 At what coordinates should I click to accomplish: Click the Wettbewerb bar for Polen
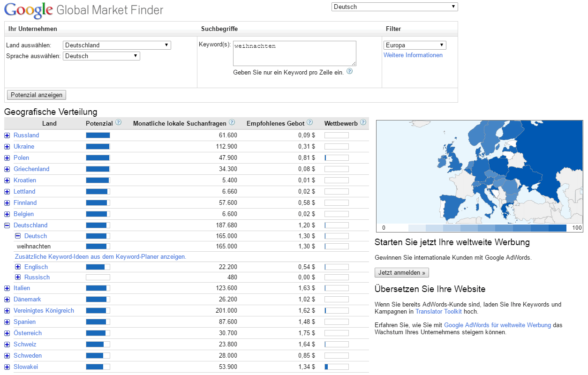pyautogui.click(x=337, y=158)
